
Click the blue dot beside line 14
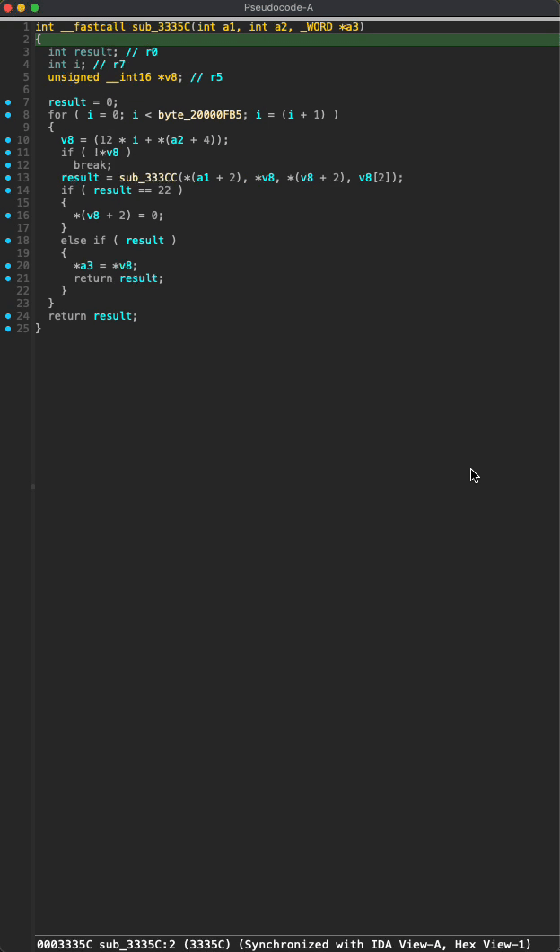(8, 190)
